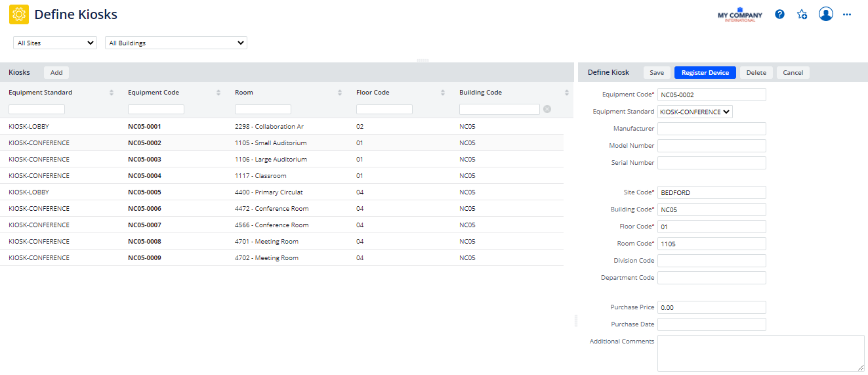Clear the filters using the X icon
Screen dimensions: 868x375
coord(547,109)
